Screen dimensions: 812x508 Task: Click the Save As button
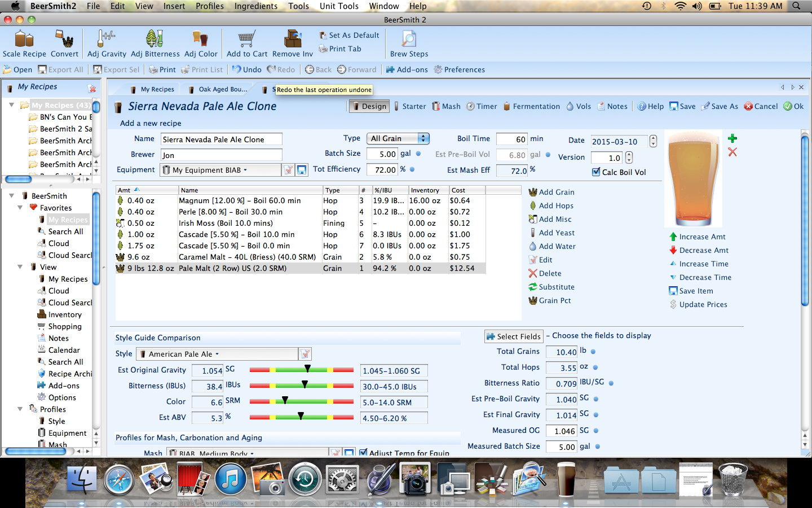coord(720,106)
